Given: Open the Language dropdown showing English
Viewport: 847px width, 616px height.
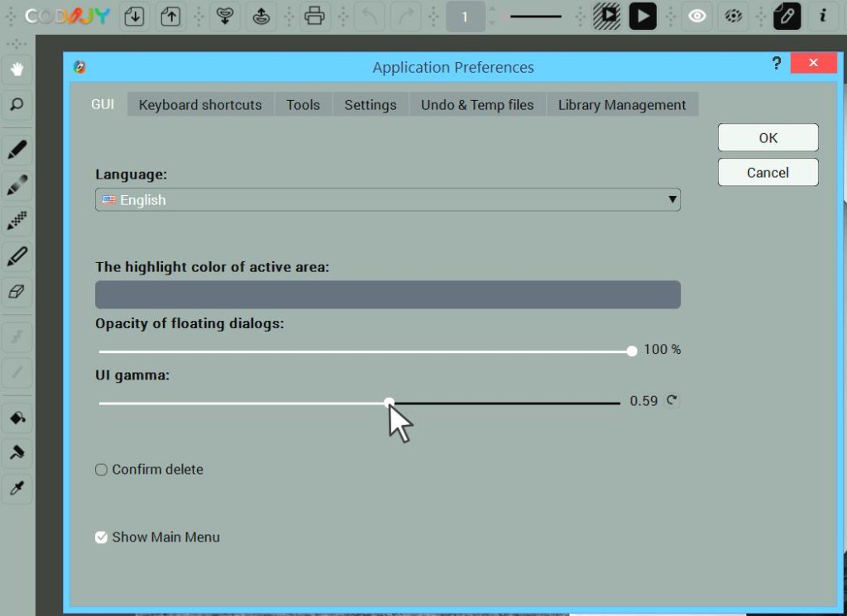Looking at the screenshot, I should coord(387,200).
